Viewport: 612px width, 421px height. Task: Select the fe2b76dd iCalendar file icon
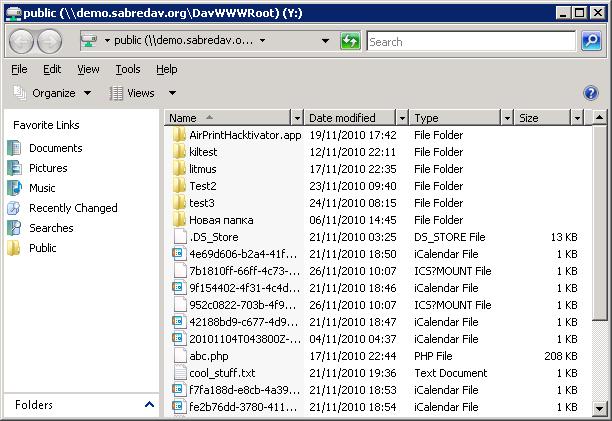tap(178, 407)
